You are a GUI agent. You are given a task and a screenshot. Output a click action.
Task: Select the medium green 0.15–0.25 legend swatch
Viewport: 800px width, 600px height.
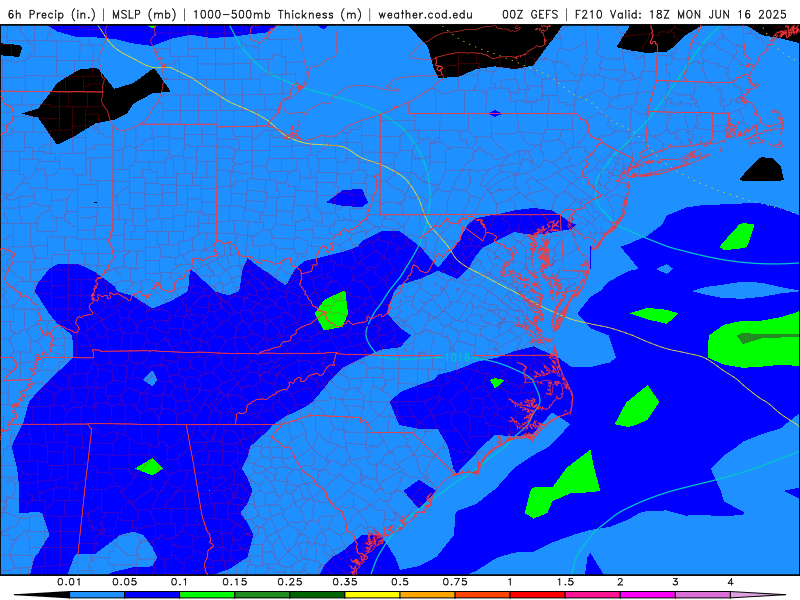(262, 595)
